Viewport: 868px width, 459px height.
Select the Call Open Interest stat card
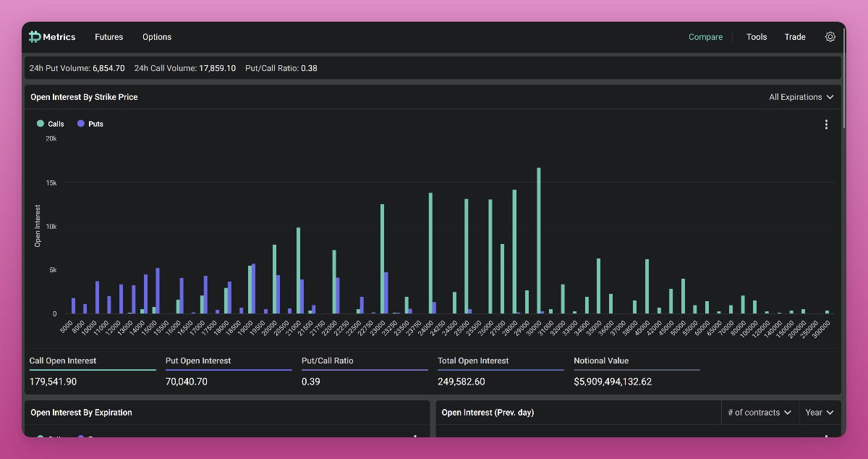point(92,371)
